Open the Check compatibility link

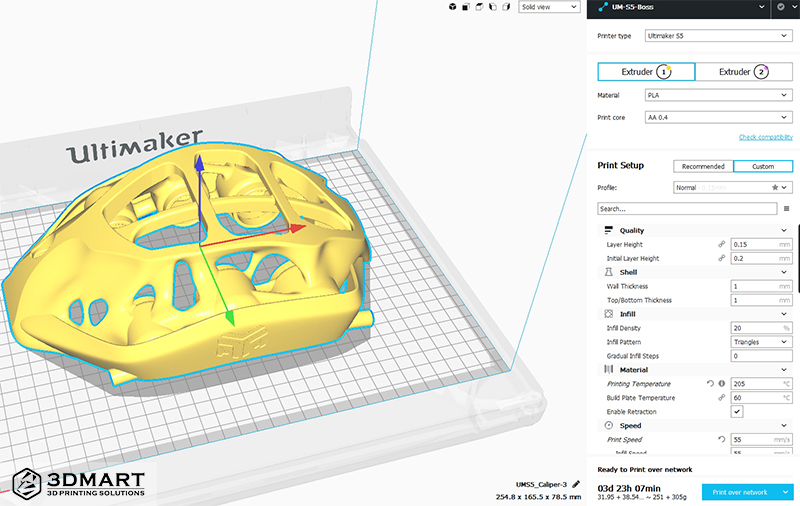click(765, 137)
